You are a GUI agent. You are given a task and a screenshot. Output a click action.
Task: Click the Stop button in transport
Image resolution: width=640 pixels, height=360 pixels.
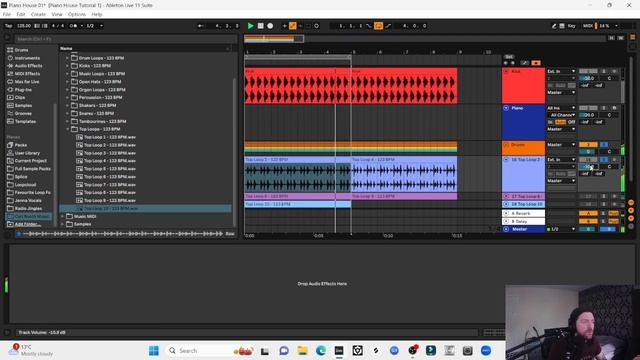point(260,26)
